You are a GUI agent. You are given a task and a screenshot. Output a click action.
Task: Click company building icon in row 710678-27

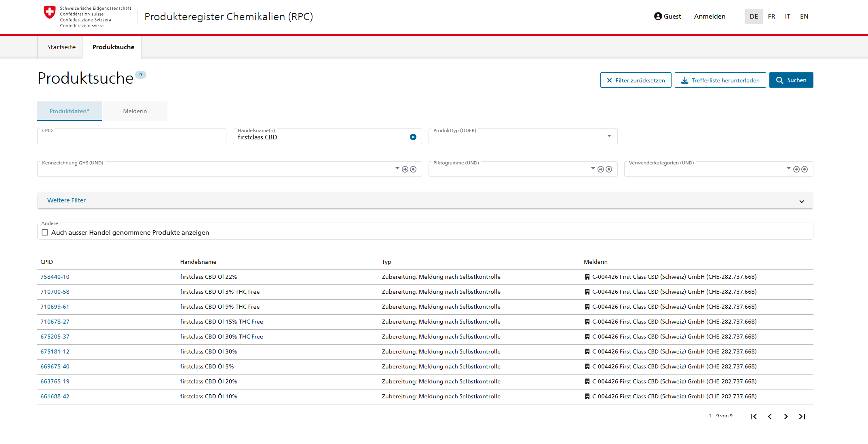pos(587,322)
